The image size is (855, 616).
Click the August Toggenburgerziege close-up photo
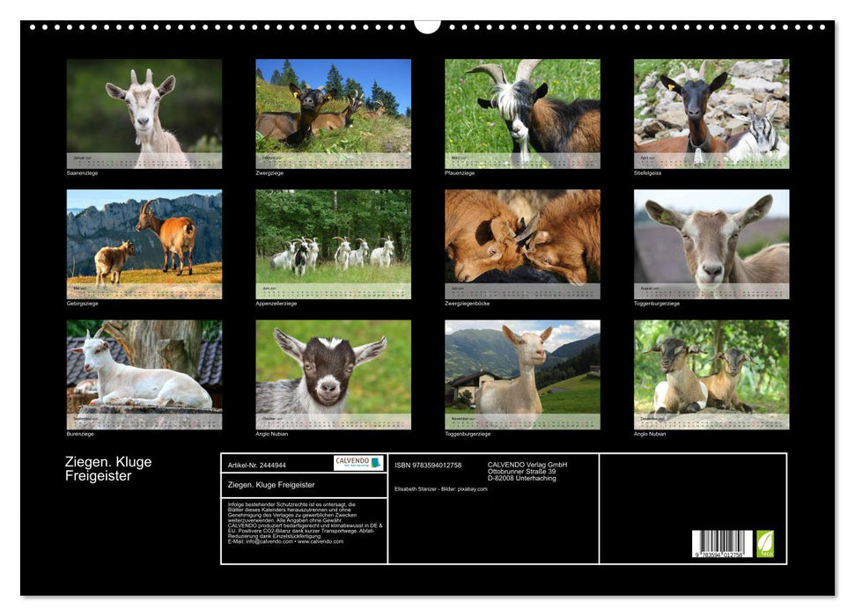point(711,244)
